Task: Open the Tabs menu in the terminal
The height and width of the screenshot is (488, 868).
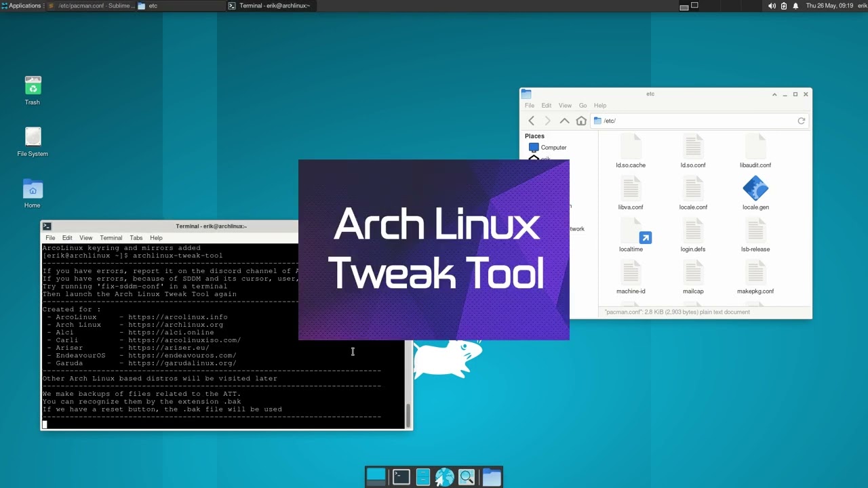Action: [x=136, y=238]
